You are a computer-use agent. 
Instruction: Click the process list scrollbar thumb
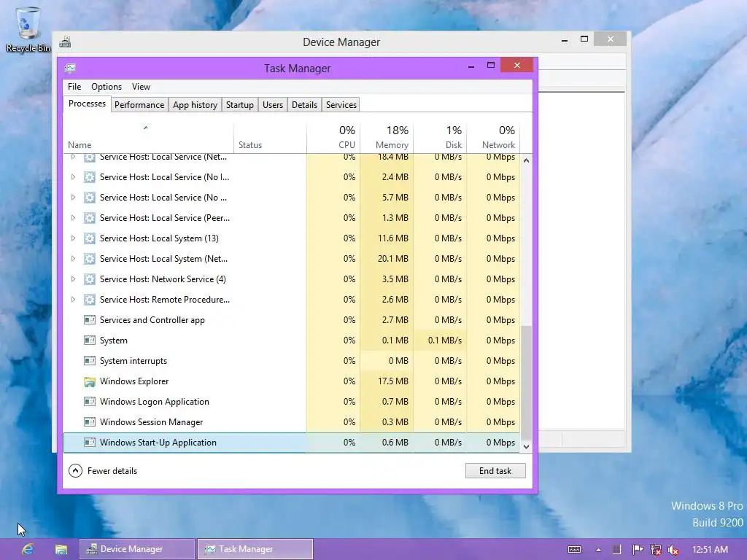(x=526, y=382)
